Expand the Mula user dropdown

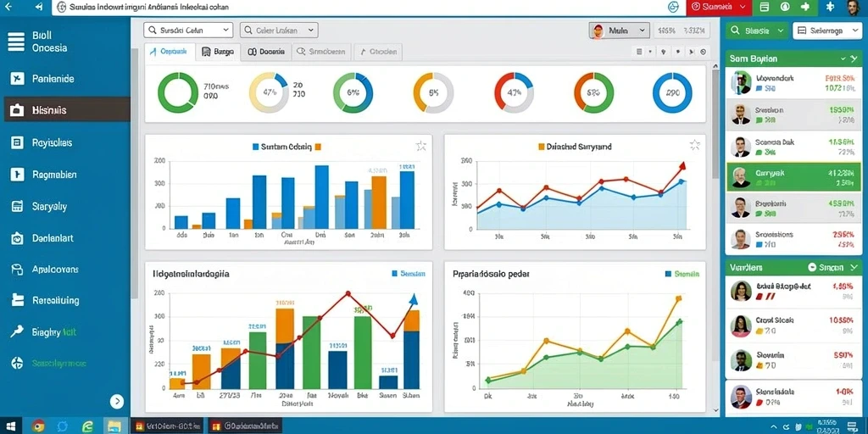point(620,31)
